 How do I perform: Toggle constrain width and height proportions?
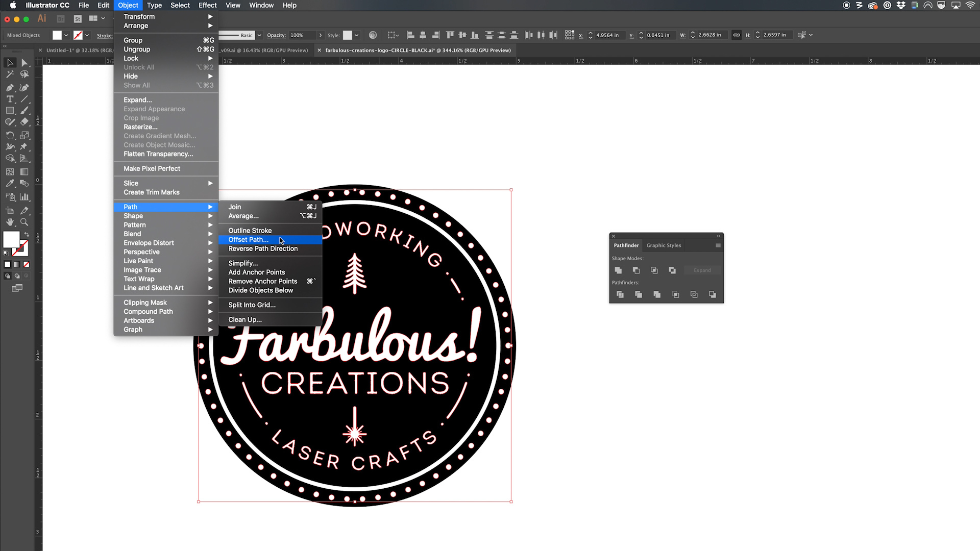click(736, 35)
